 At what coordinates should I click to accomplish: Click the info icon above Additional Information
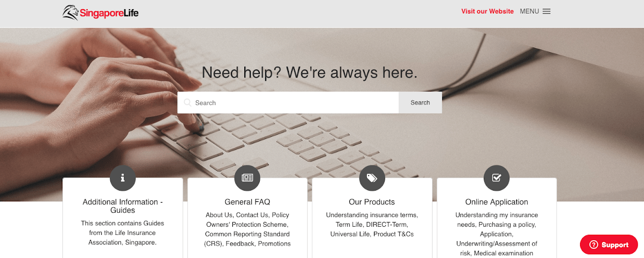coord(122,178)
